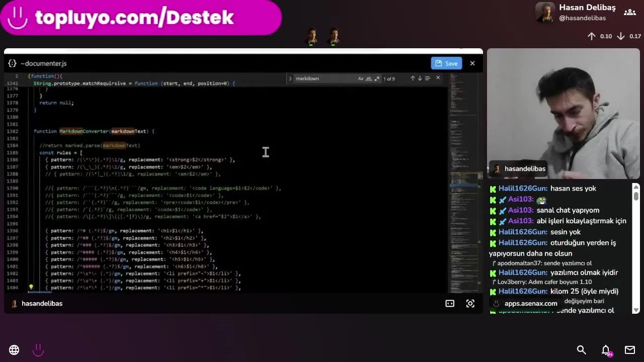Image resolution: width=644 pixels, height=362 pixels.
Task: Click the pink Topluyo smiley home icon
Action: point(38,350)
